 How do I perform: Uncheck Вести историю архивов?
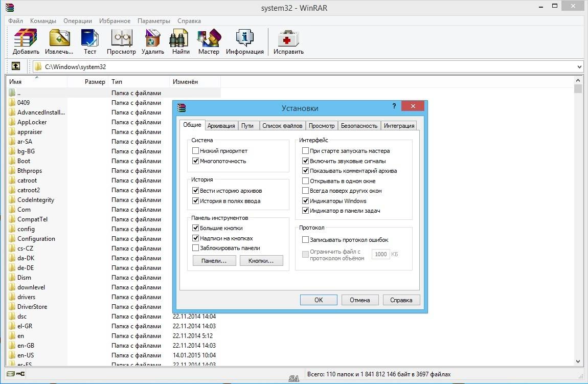coord(195,191)
